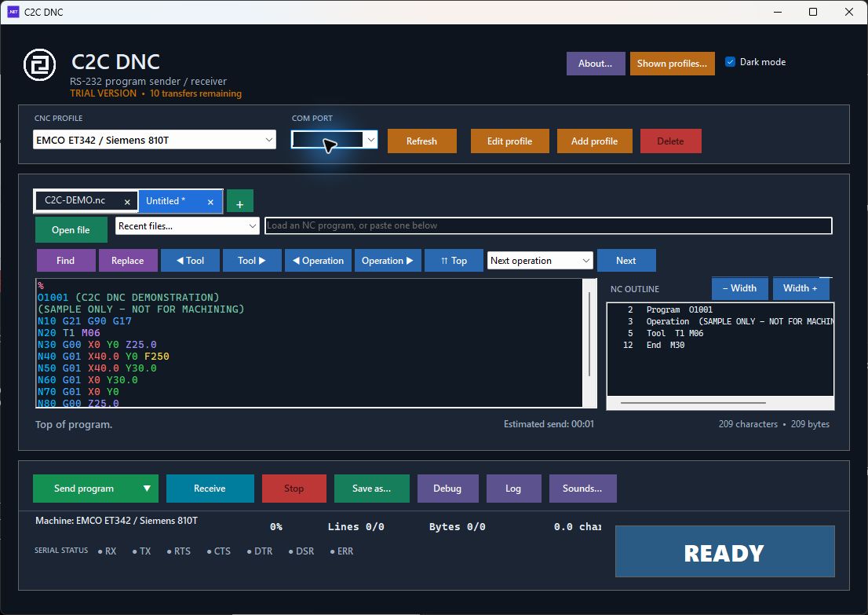The image size is (868, 615).
Task: Click Edit profile button
Action: point(509,141)
